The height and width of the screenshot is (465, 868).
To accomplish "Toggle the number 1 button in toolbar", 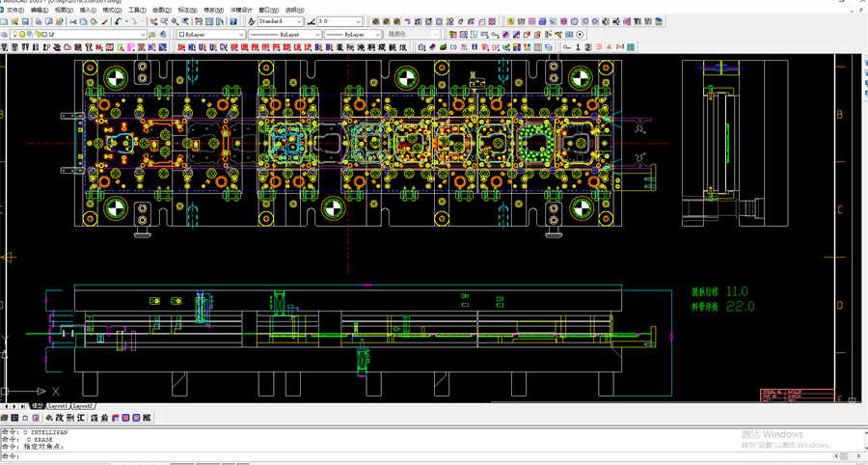I will click(x=577, y=46).
